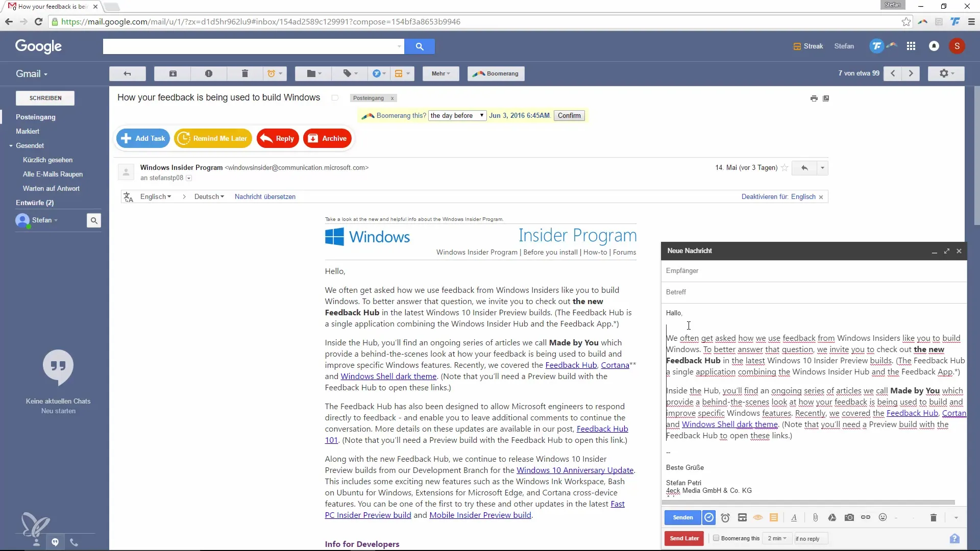Open formatting options A icon
Image resolution: width=980 pixels, height=551 pixels.
click(x=794, y=517)
